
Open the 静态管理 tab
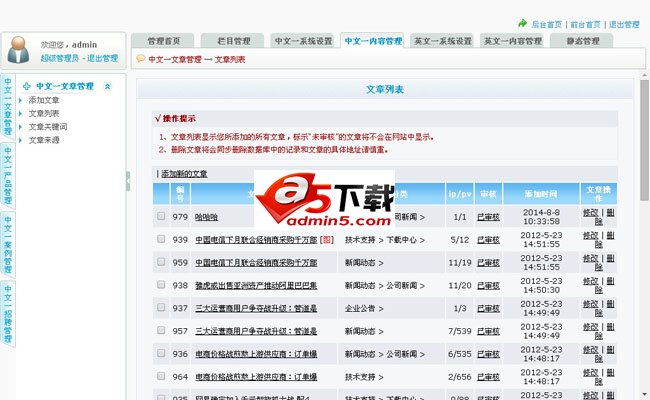(x=582, y=41)
